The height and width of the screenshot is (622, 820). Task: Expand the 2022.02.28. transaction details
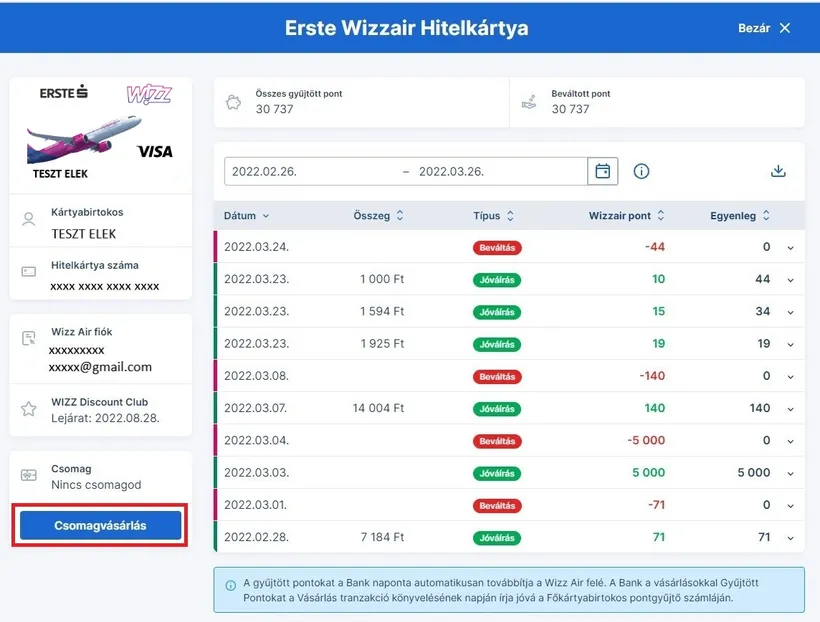(x=790, y=538)
